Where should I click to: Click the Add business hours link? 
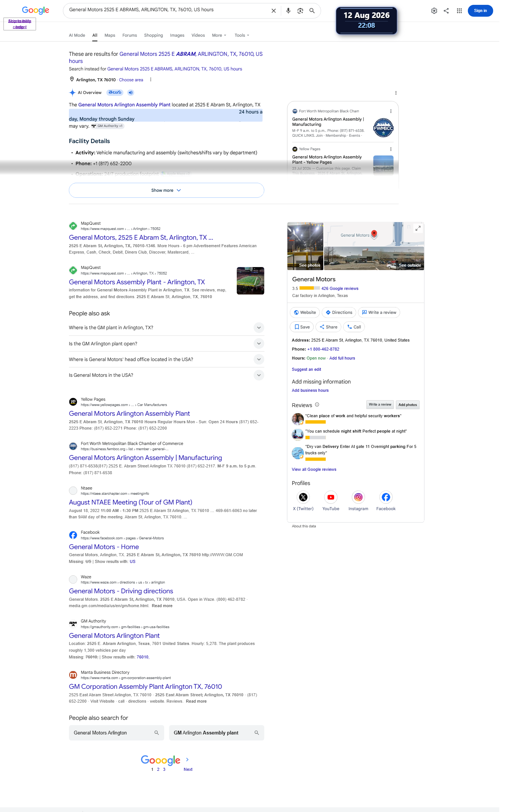310,390
